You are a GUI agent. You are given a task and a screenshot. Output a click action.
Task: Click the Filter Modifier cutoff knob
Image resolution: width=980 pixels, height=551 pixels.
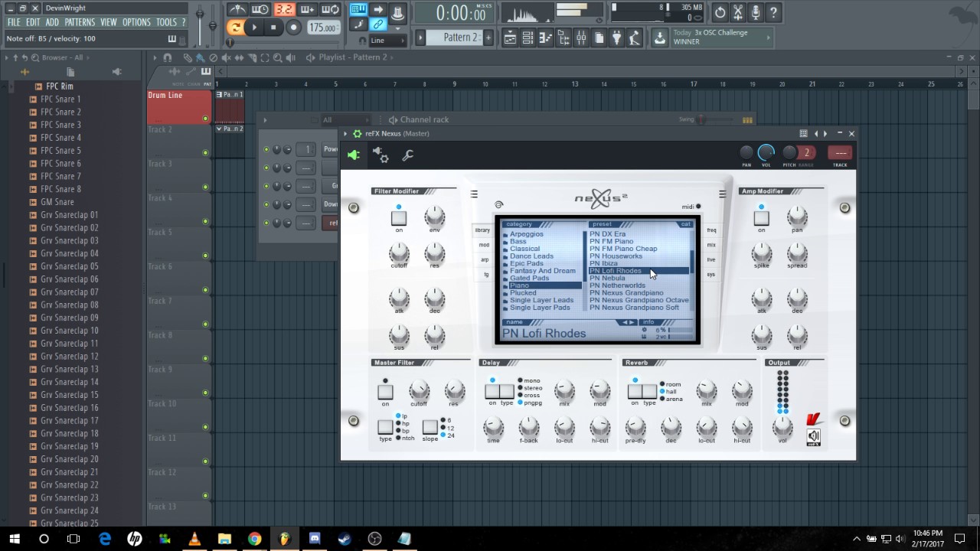coord(399,253)
